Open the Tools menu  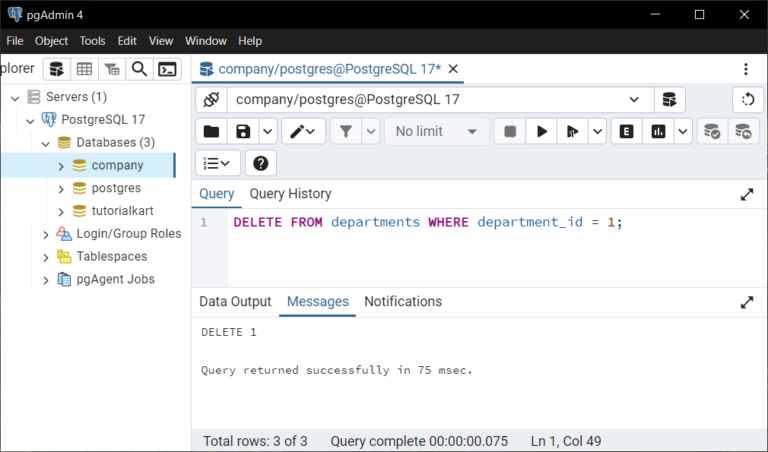[93, 41]
